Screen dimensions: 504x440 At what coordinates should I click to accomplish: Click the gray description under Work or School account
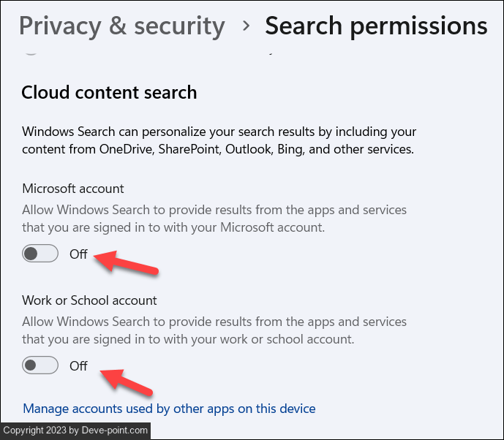click(x=214, y=330)
